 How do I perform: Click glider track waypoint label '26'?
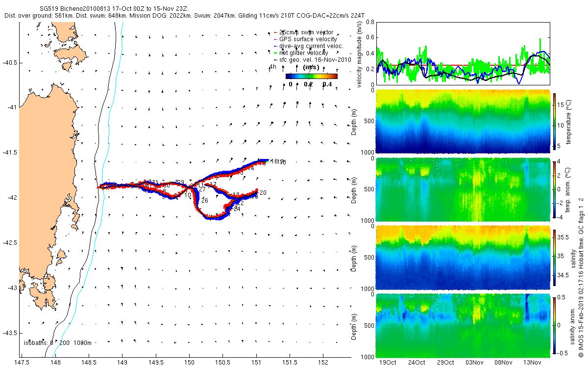pos(205,201)
